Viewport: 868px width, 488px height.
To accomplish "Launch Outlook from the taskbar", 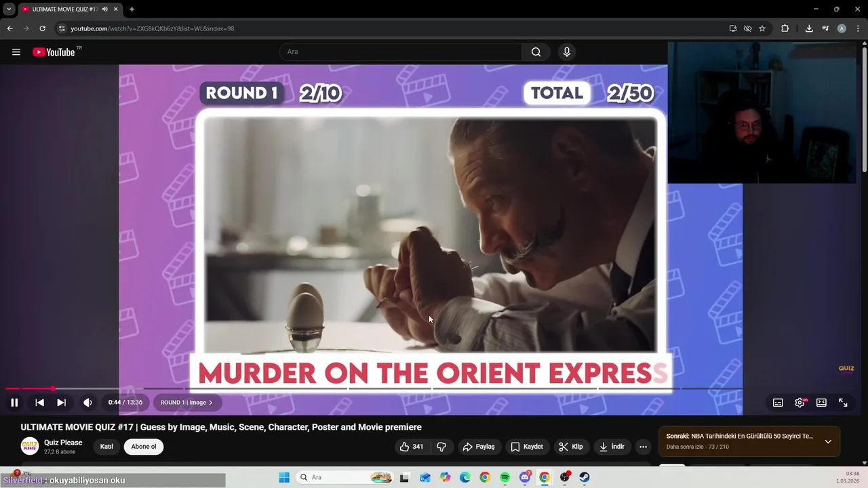I will [425, 477].
